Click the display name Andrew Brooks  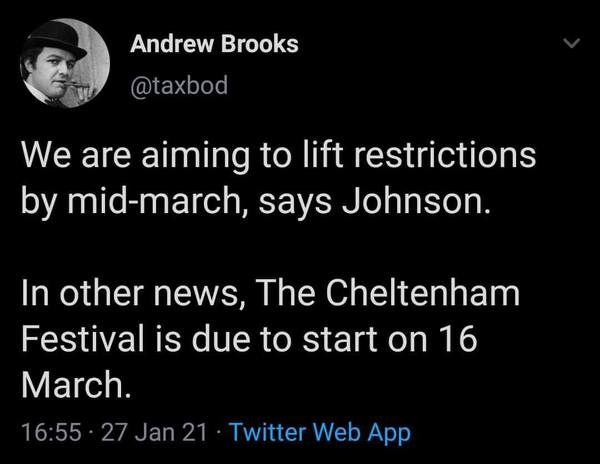click(x=215, y=46)
